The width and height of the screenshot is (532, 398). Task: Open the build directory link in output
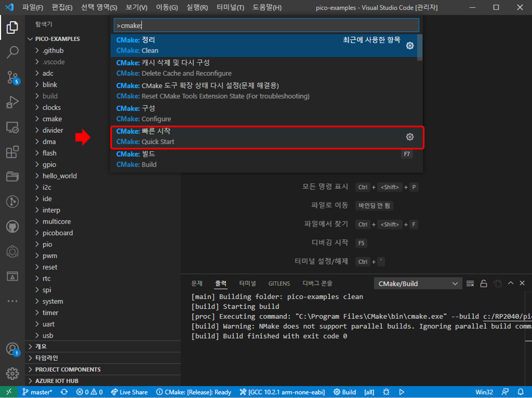pos(508,316)
